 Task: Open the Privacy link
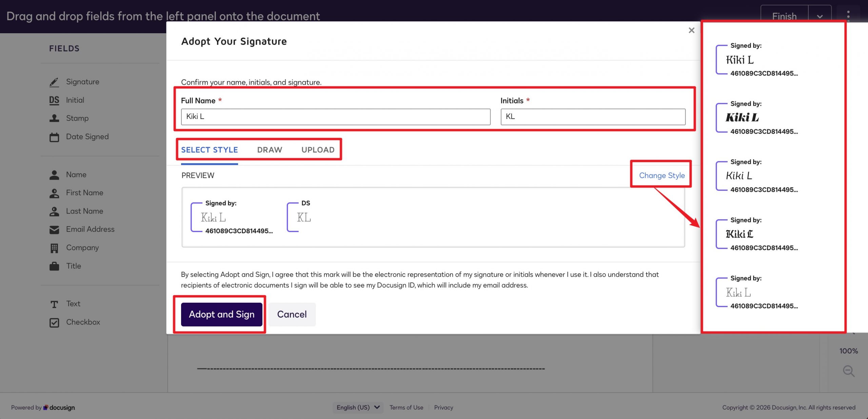point(443,407)
